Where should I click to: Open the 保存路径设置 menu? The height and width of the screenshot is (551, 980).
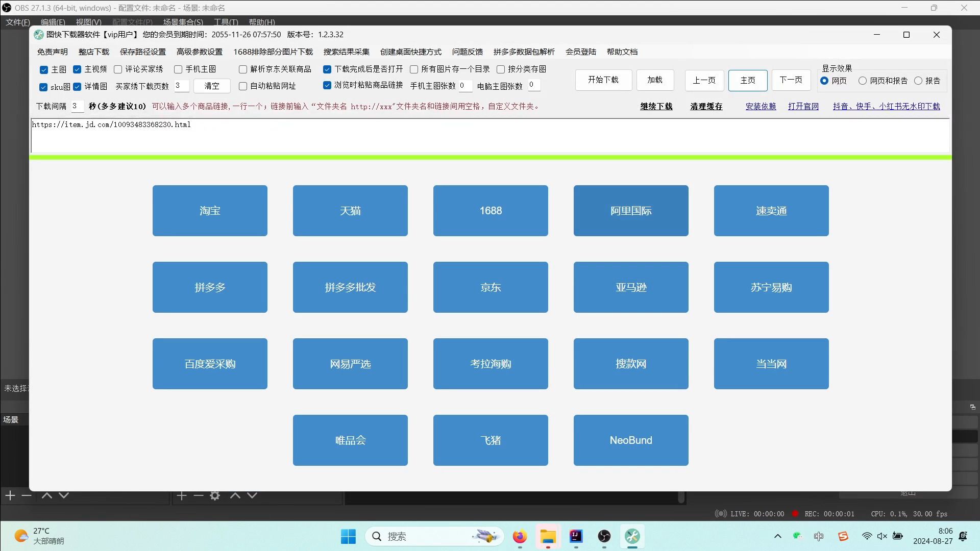(143, 52)
